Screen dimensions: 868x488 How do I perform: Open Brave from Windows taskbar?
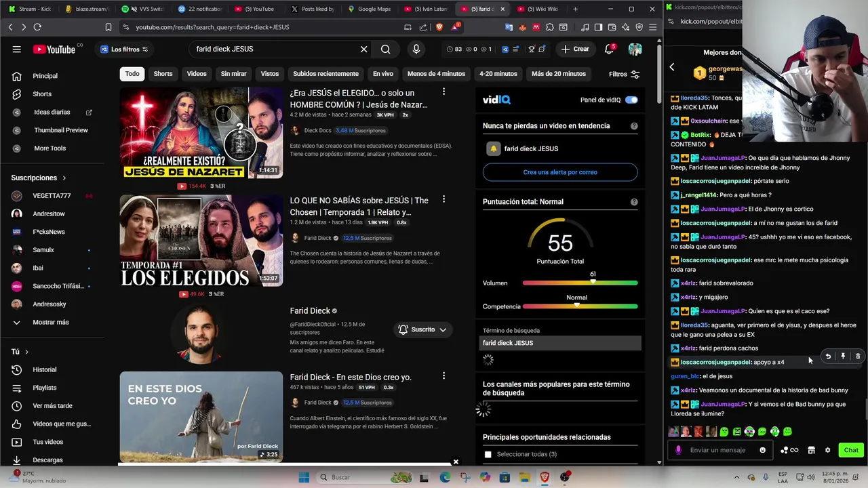(545, 477)
